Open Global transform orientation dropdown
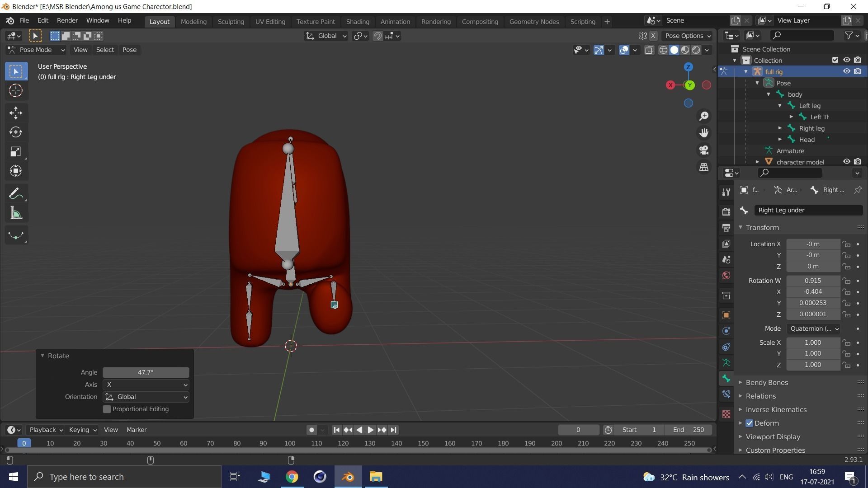This screenshot has width=868, height=488. pyautogui.click(x=325, y=36)
